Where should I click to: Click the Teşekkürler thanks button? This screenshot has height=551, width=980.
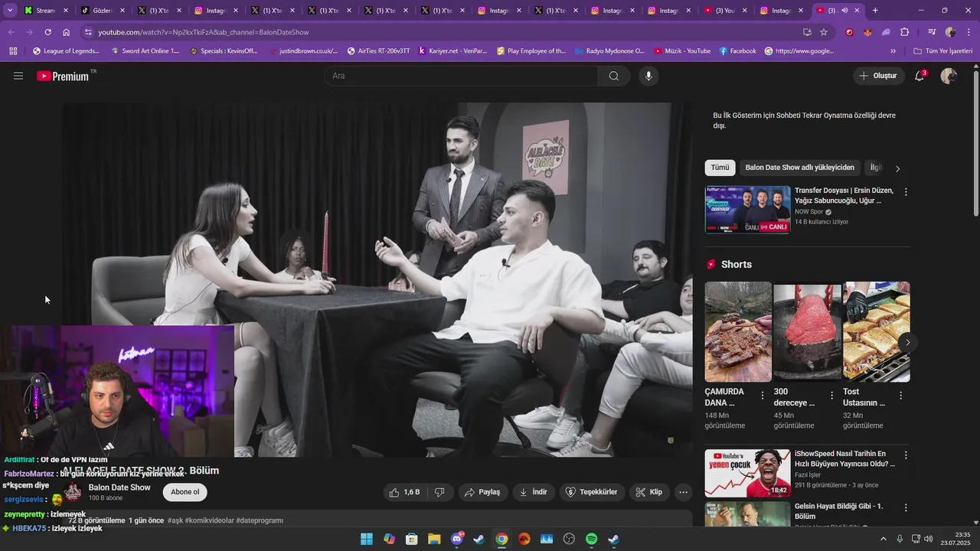[591, 492]
